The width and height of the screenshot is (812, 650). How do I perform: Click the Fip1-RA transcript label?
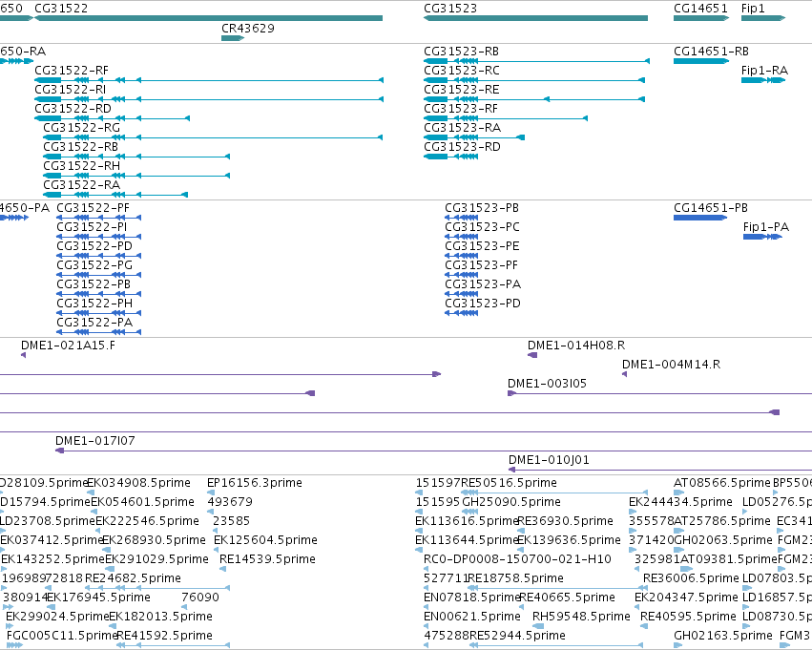pos(764,71)
